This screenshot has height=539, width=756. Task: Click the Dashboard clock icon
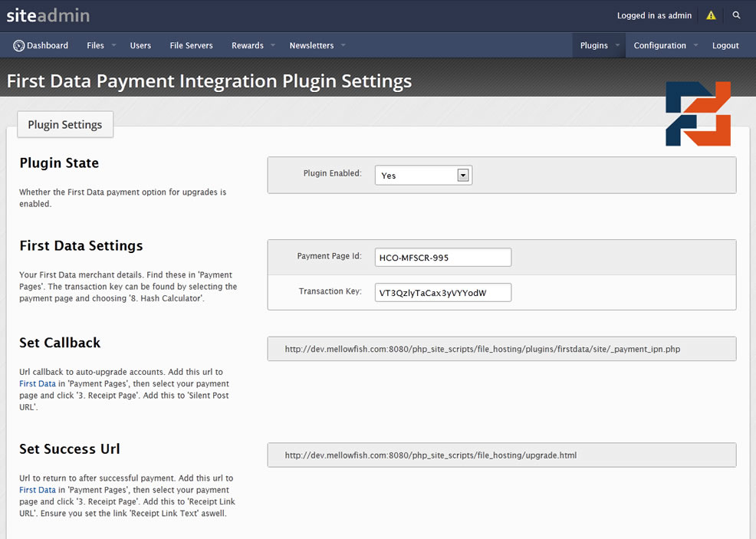point(19,45)
